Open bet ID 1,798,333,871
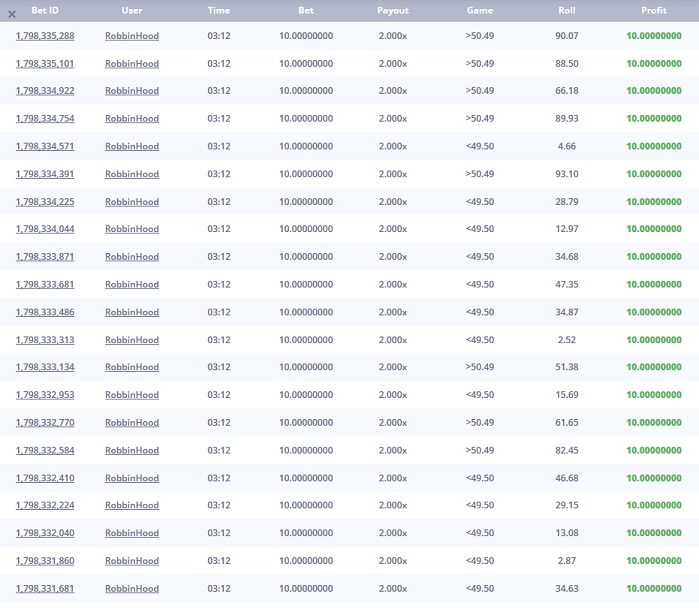 tap(45, 256)
